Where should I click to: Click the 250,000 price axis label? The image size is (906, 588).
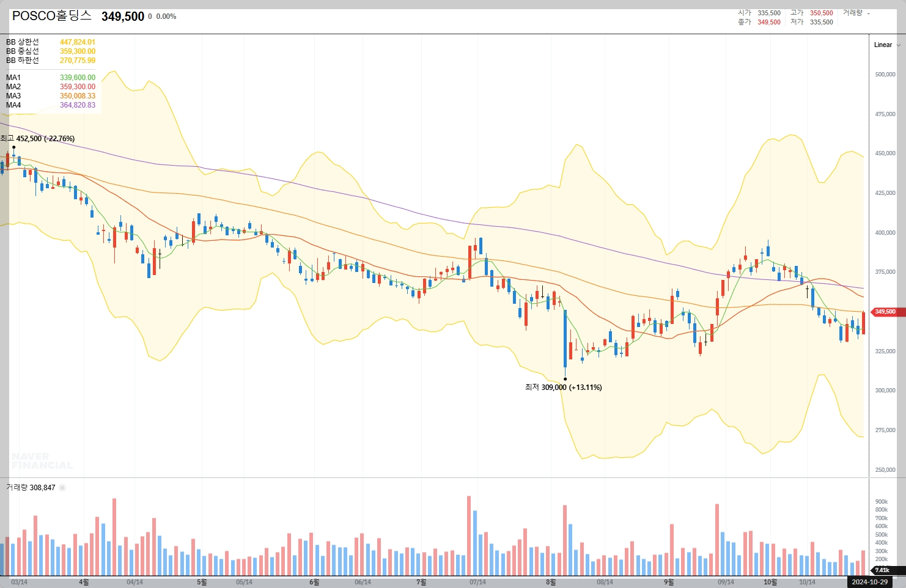(885, 470)
